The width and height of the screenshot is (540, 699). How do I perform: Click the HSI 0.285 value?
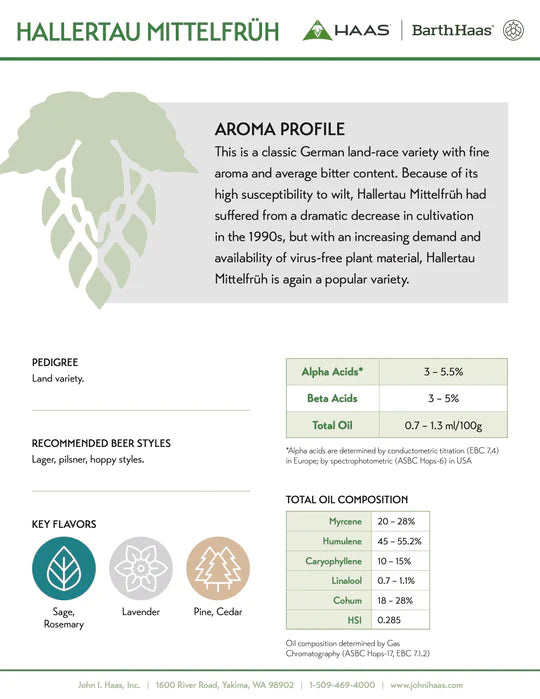[389, 620]
